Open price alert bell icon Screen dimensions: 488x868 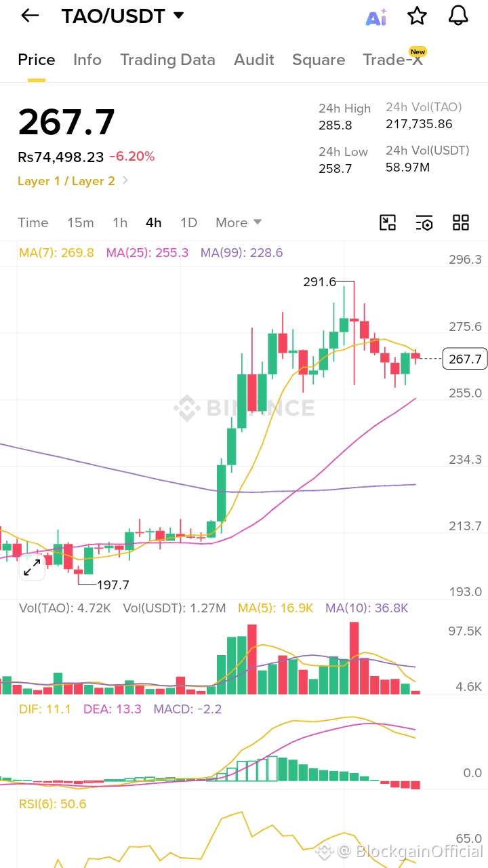(459, 16)
